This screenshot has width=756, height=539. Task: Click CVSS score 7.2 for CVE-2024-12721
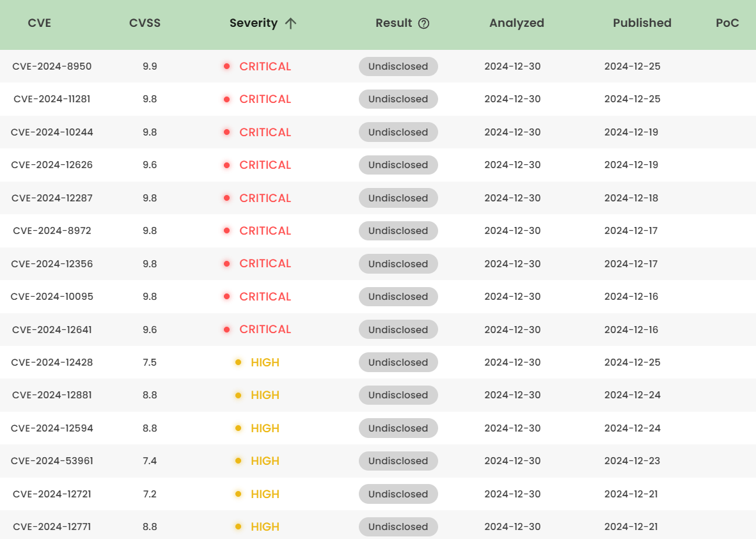click(150, 494)
